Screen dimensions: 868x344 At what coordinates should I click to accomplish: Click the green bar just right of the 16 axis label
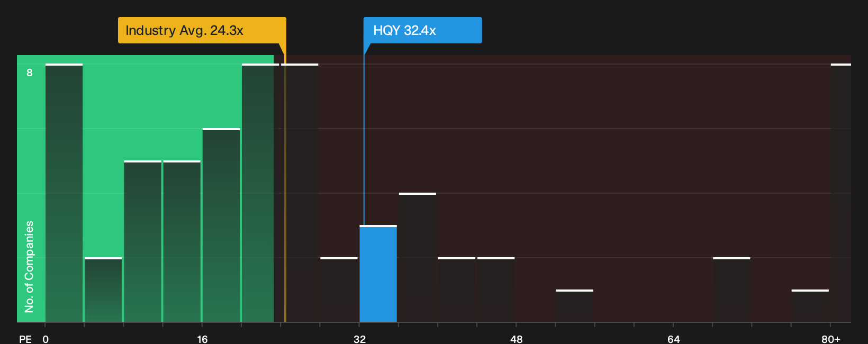(x=221, y=225)
